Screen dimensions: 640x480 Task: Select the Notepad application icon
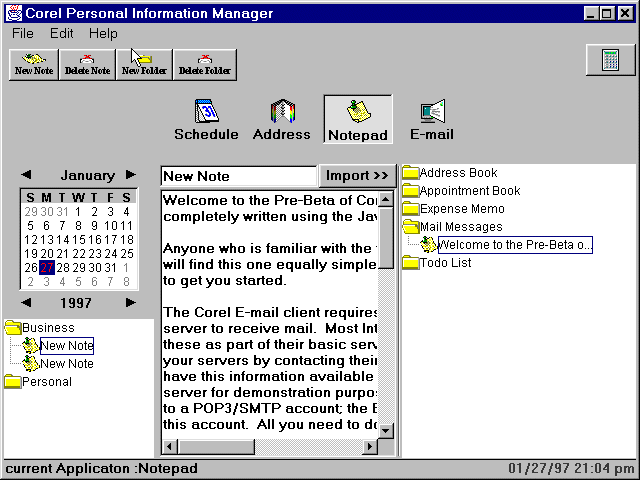(x=358, y=119)
